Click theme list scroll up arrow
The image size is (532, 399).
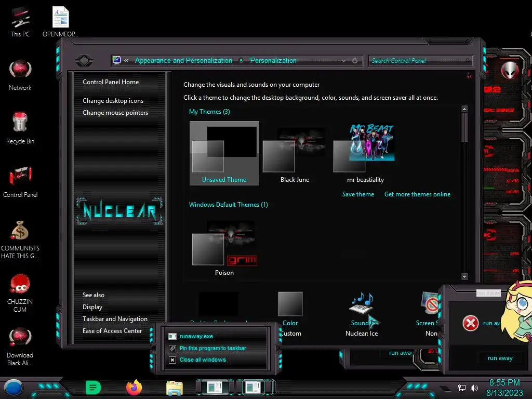point(464,109)
